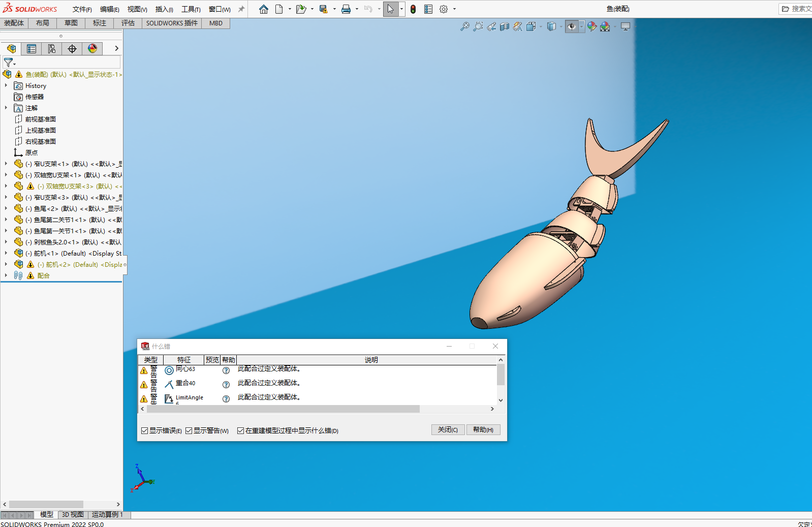Click the Hide/Show Items eye icon
The height and width of the screenshot is (527, 812).
(572, 26)
